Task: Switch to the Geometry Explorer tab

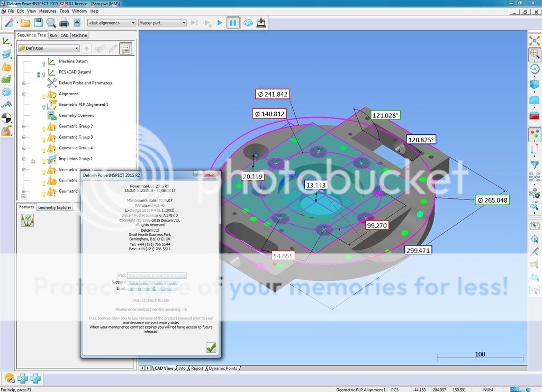Action: (55, 207)
